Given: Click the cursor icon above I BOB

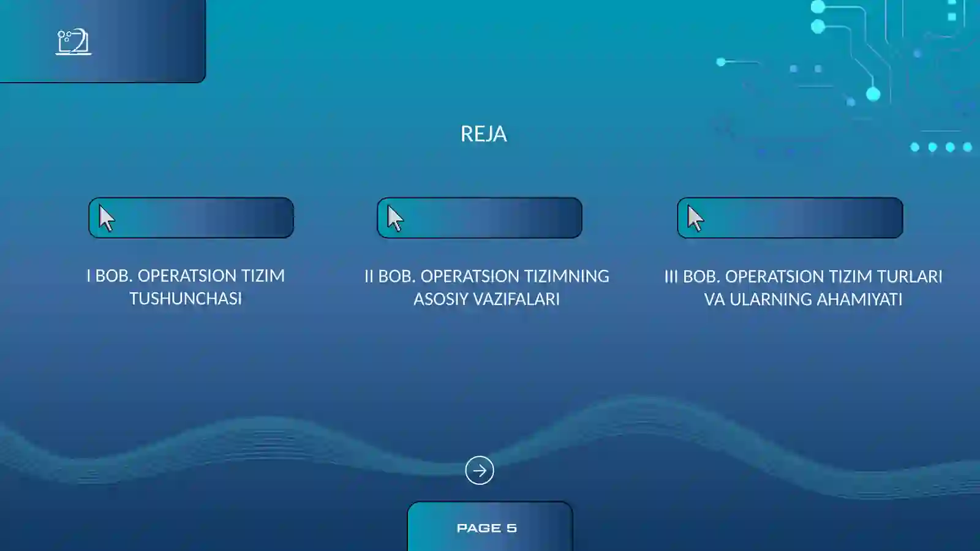Looking at the screenshot, I should click(x=107, y=219).
